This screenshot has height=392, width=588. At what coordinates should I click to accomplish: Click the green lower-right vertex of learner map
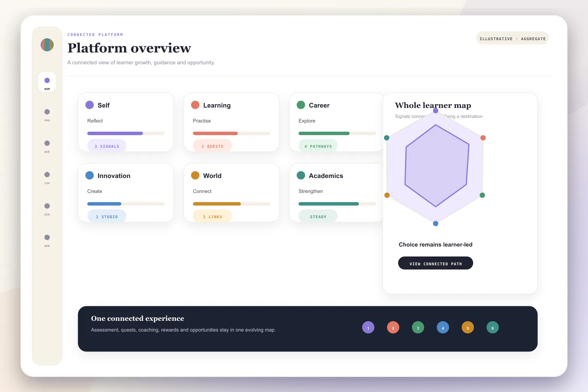pos(482,195)
